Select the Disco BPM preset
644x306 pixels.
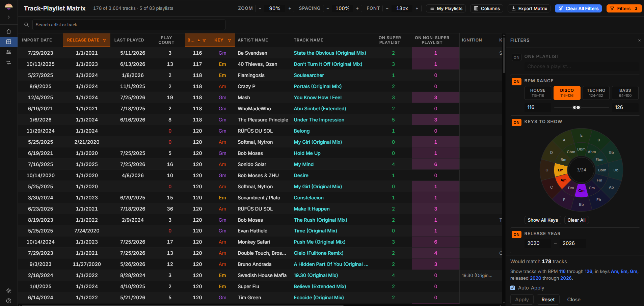pyautogui.click(x=567, y=93)
